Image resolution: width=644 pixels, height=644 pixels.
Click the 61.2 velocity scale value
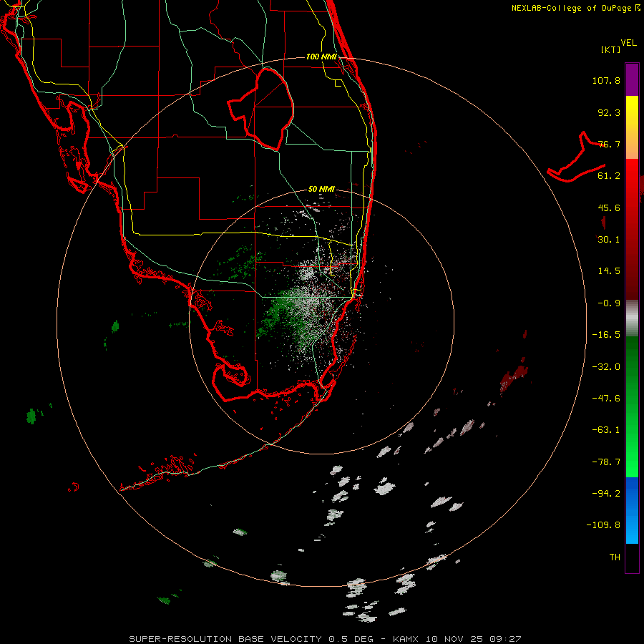pos(609,176)
